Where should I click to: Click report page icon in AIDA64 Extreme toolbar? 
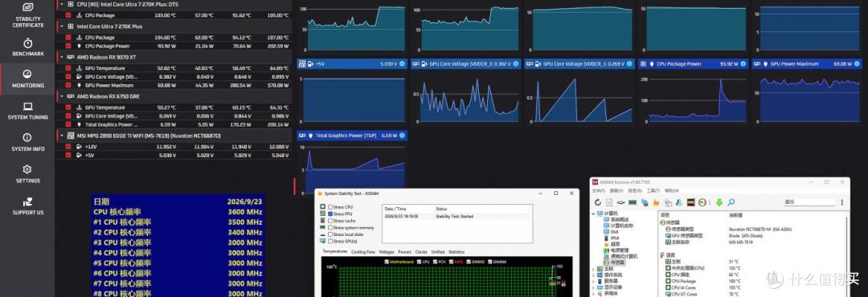609,202
